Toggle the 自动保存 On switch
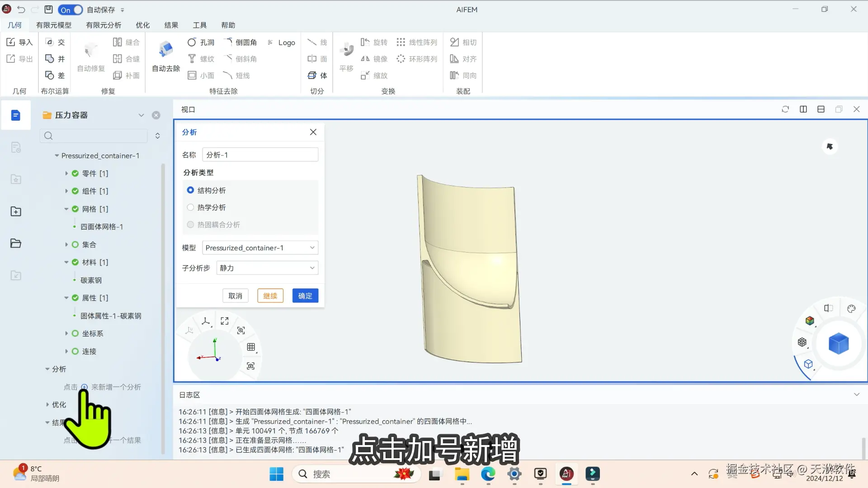The height and width of the screenshot is (488, 868). coord(71,9)
